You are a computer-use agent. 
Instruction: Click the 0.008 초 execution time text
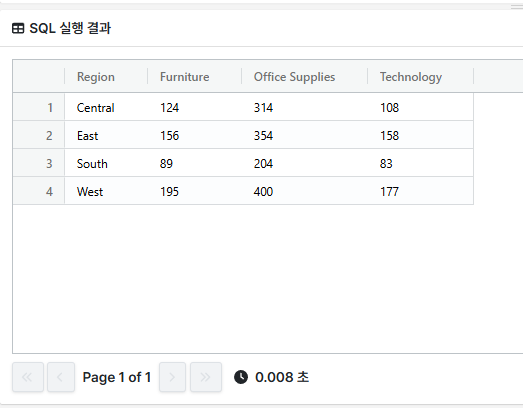point(282,377)
